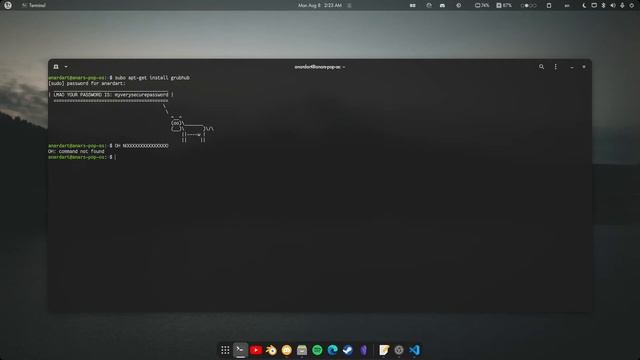Open the notes app in dock
The height and width of the screenshot is (360, 640).
tap(384, 350)
